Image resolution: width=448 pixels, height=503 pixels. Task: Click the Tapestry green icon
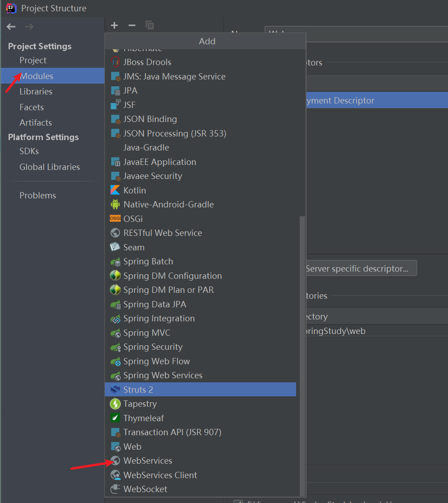click(115, 404)
